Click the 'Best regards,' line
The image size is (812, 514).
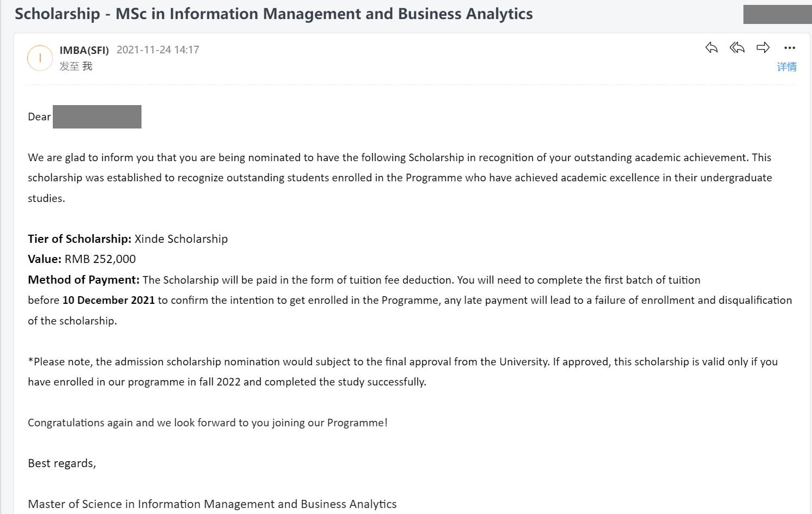point(62,463)
